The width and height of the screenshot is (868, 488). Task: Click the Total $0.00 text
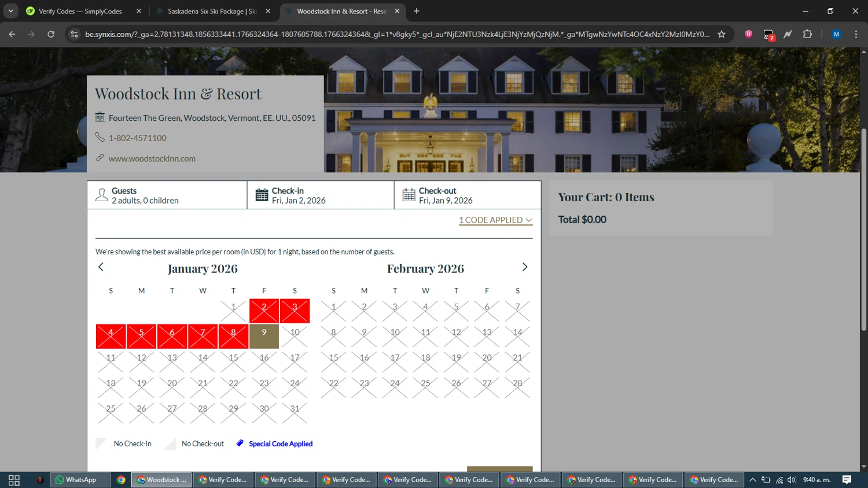pos(582,220)
